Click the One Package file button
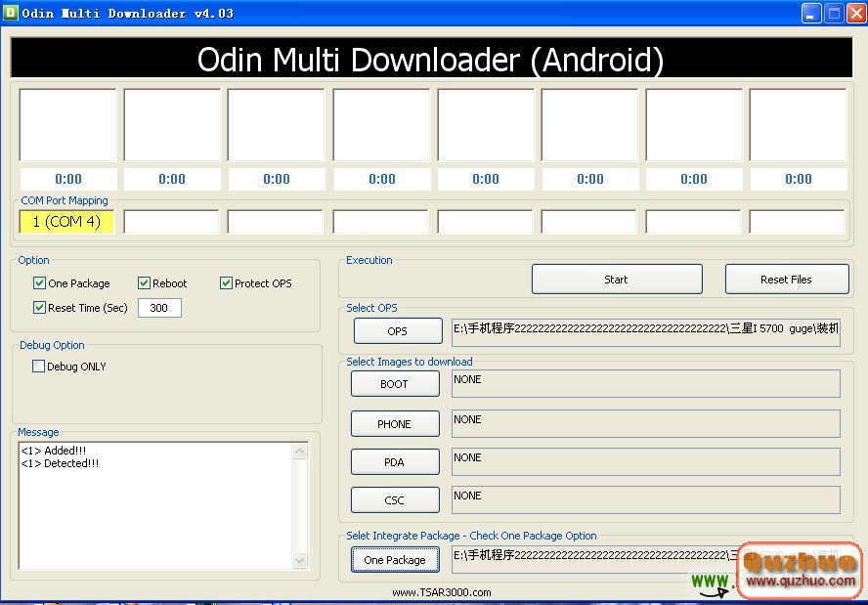 pos(395,560)
